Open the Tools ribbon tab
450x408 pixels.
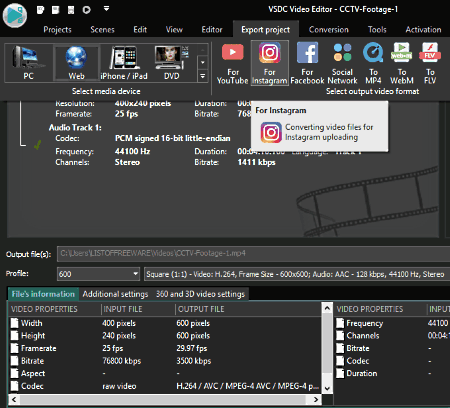point(377,30)
